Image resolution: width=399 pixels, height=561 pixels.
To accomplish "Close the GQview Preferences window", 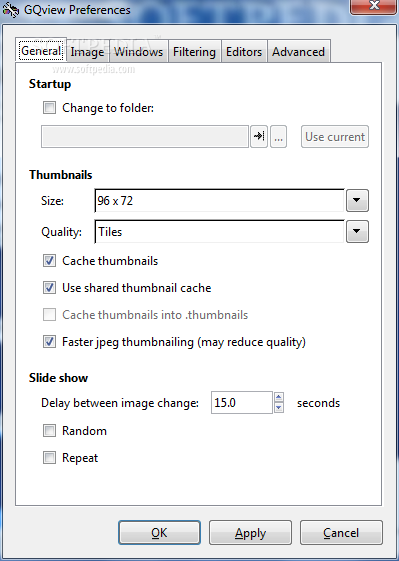I will pyautogui.click(x=374, y=6).
